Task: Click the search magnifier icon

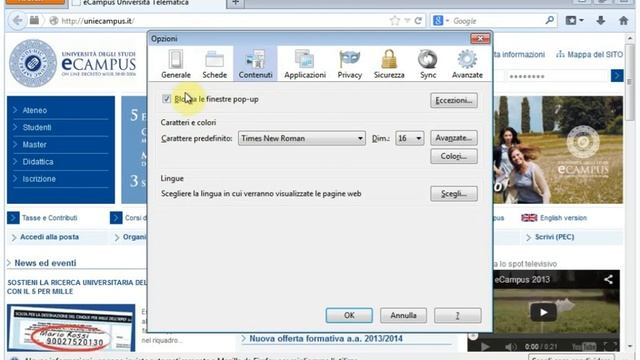Action: point(549,20)
